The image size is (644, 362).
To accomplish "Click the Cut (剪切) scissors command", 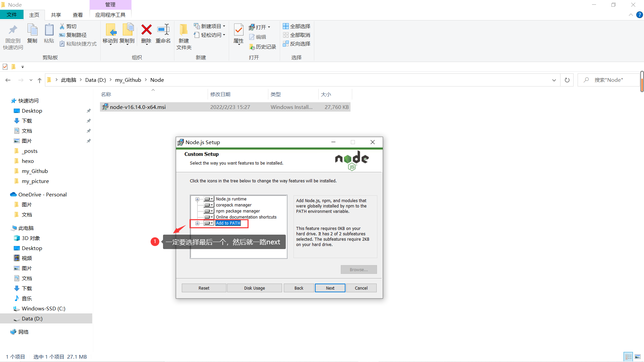I will click(x=68, y=26).
